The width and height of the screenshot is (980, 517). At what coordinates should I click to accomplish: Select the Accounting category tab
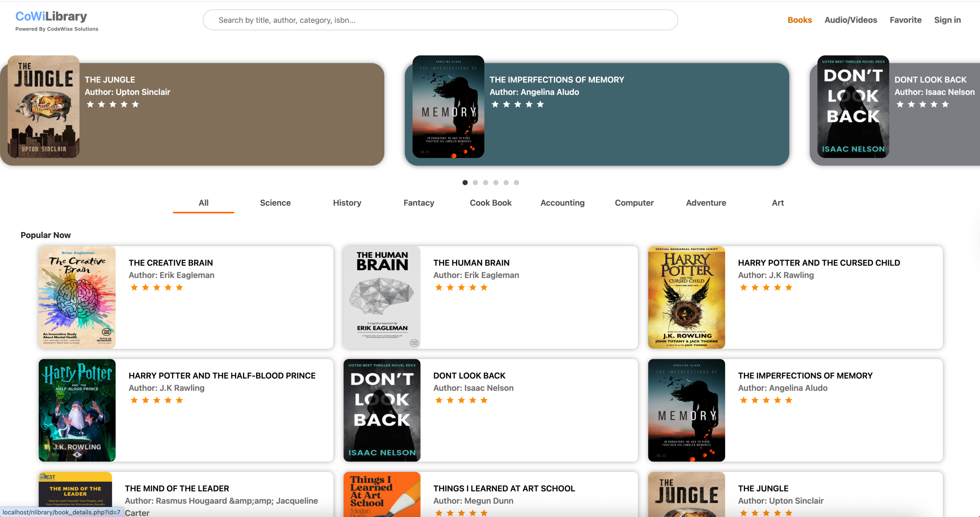point(562,203)
